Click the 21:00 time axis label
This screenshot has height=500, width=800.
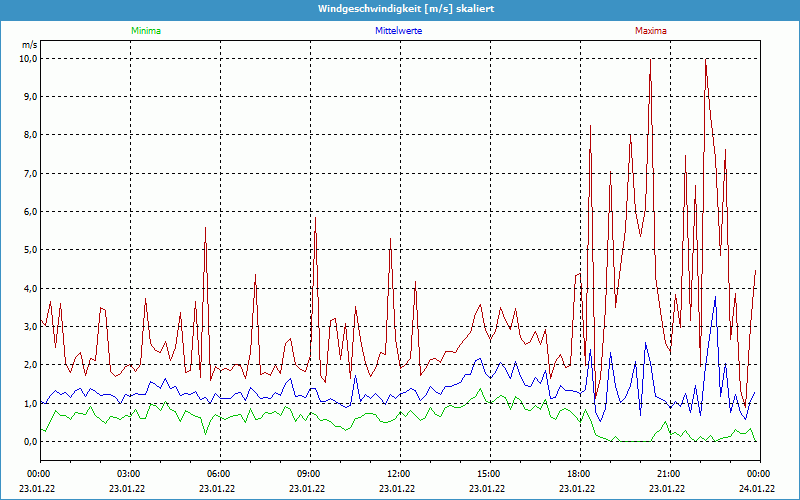coord(670,474)
